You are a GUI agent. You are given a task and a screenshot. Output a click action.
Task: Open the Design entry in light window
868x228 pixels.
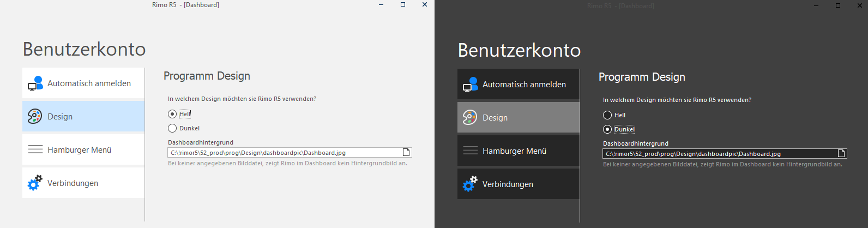pyautogui.click(x=83, y=116)
